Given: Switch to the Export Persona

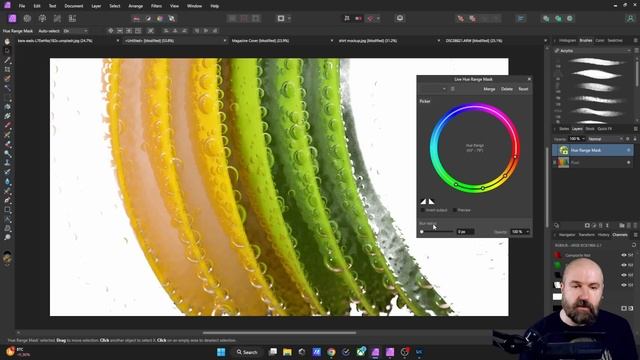Looking at the screenshot, I should [x=72, y=18].
